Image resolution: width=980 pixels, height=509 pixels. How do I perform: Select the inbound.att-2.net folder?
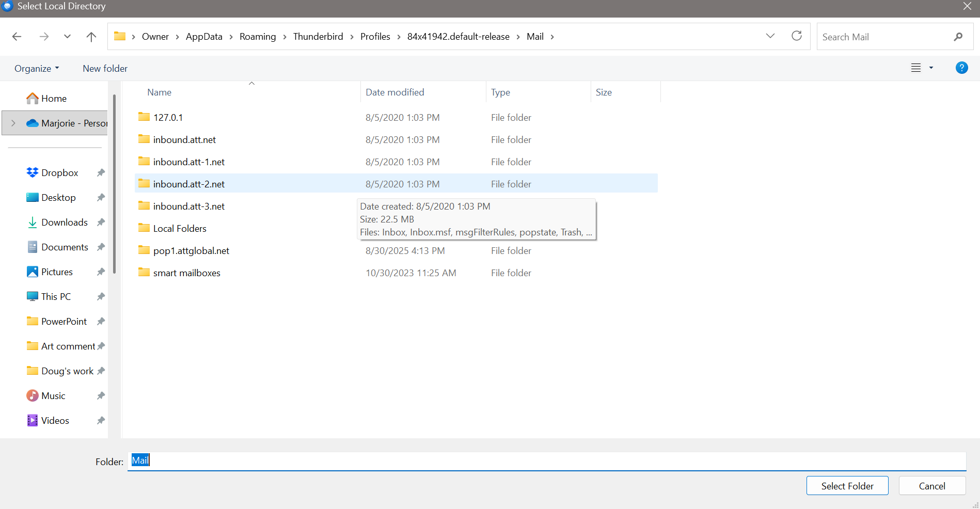point(396,184)
